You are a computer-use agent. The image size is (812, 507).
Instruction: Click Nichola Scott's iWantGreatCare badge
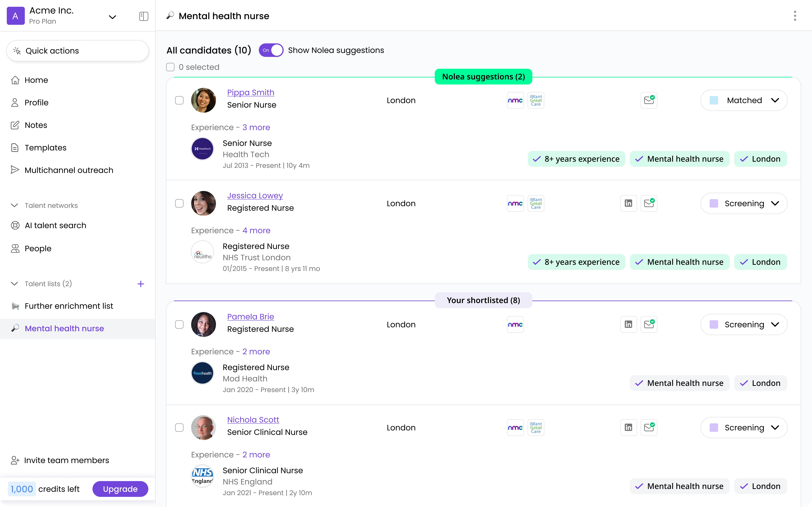536,428
